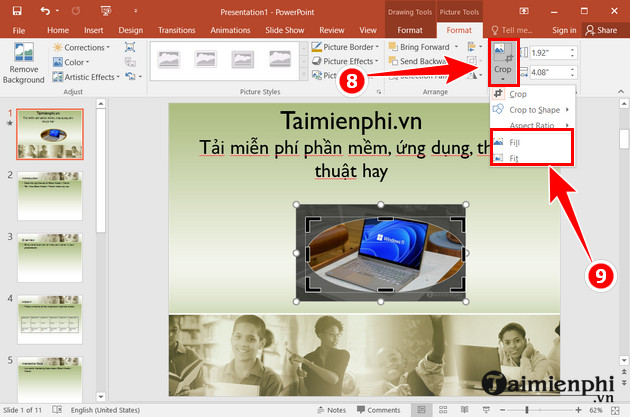Open the Picture Border dropdown
Screen dimensions: 630x417
click(x=345, y=47)
